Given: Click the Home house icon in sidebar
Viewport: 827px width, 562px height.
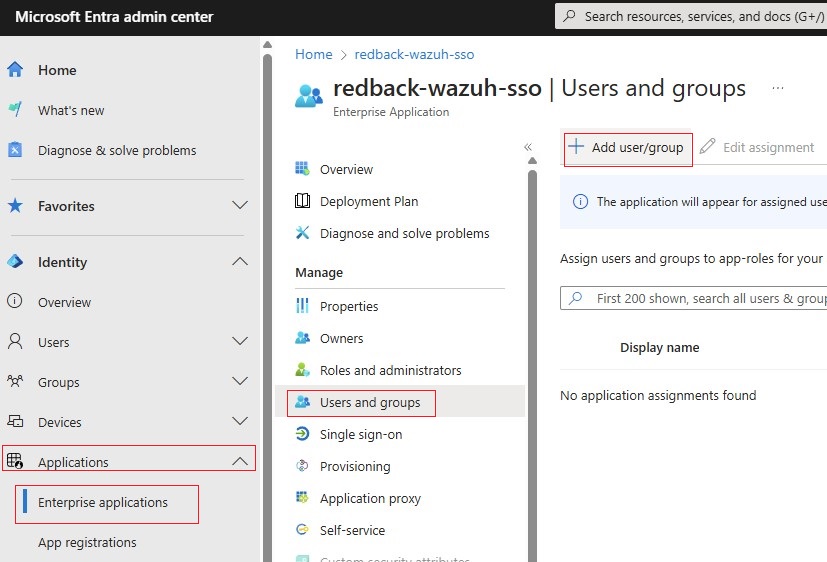Looking at the screenshot, I should point(15,70).
